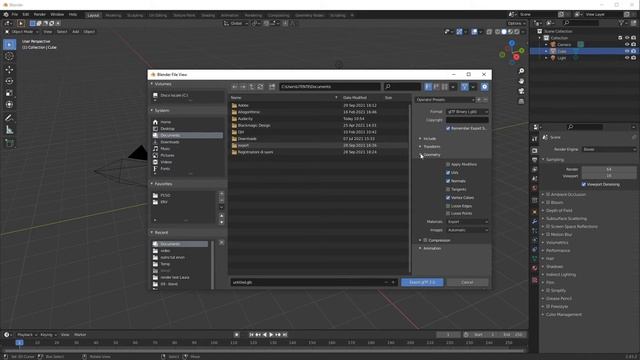Enable the Loose Edges checkbox

[x=448, y=206]
